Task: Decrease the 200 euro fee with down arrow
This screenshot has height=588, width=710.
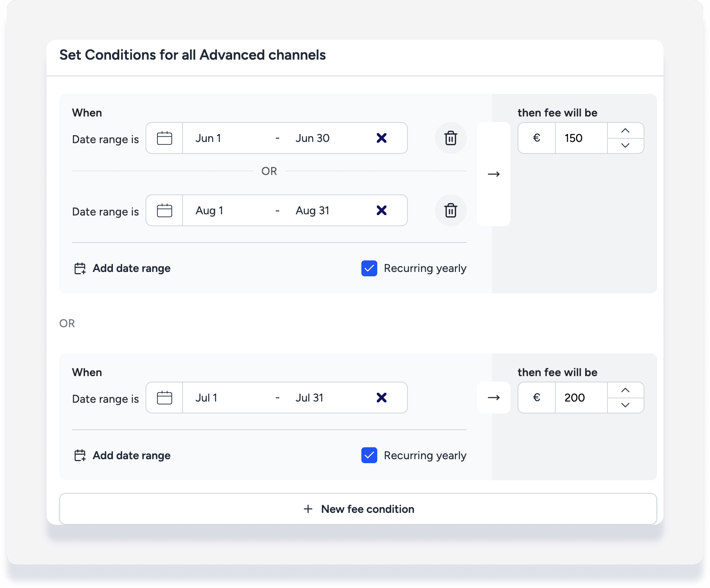Action: point(625,405)
